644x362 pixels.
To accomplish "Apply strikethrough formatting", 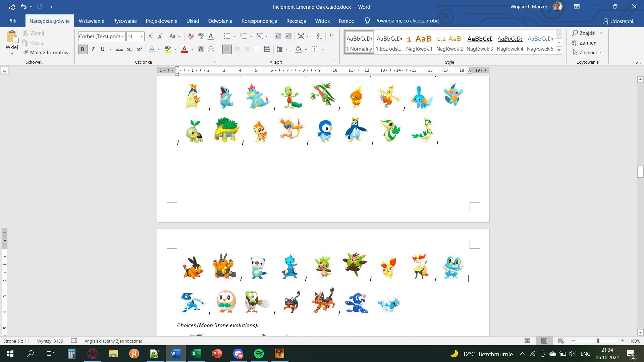I will pyautogui.click(x=119, y=49).
